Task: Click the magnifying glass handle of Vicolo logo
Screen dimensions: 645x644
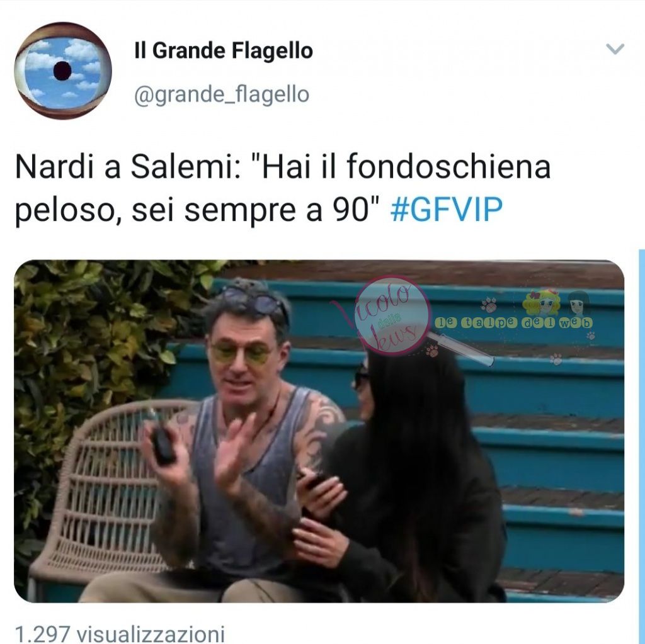Action: point(460,348)
